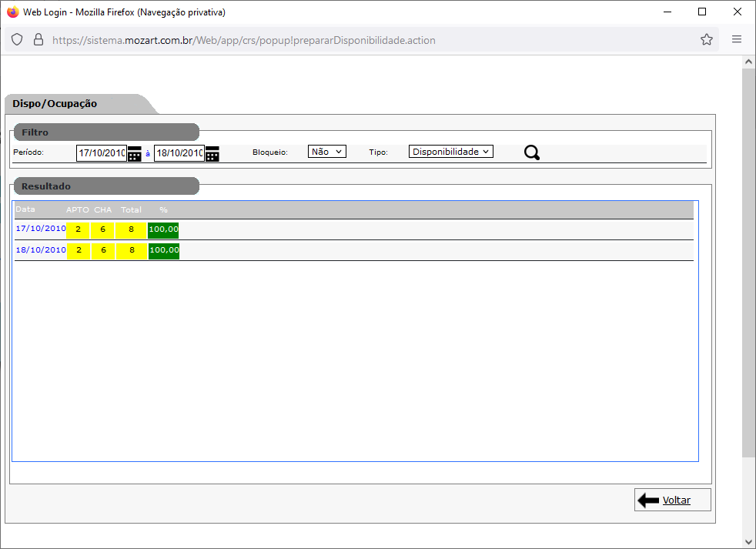Click inside the start date input field

point(100,152)
